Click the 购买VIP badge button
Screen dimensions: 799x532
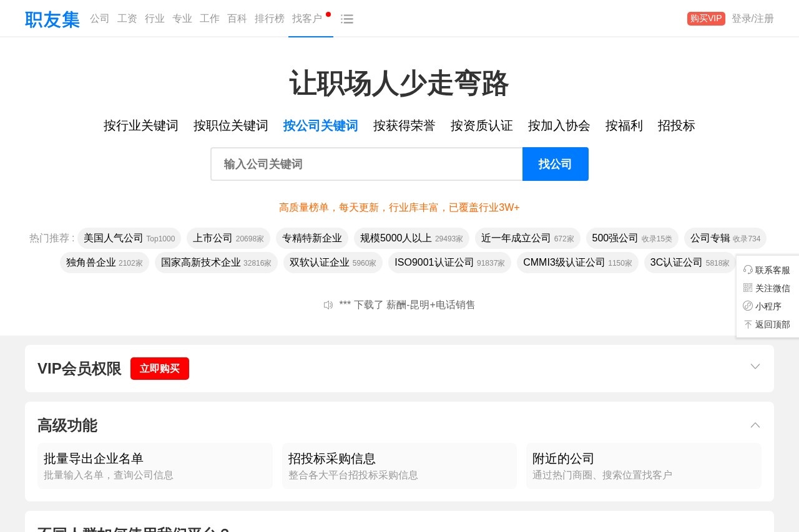click(706, 19)
